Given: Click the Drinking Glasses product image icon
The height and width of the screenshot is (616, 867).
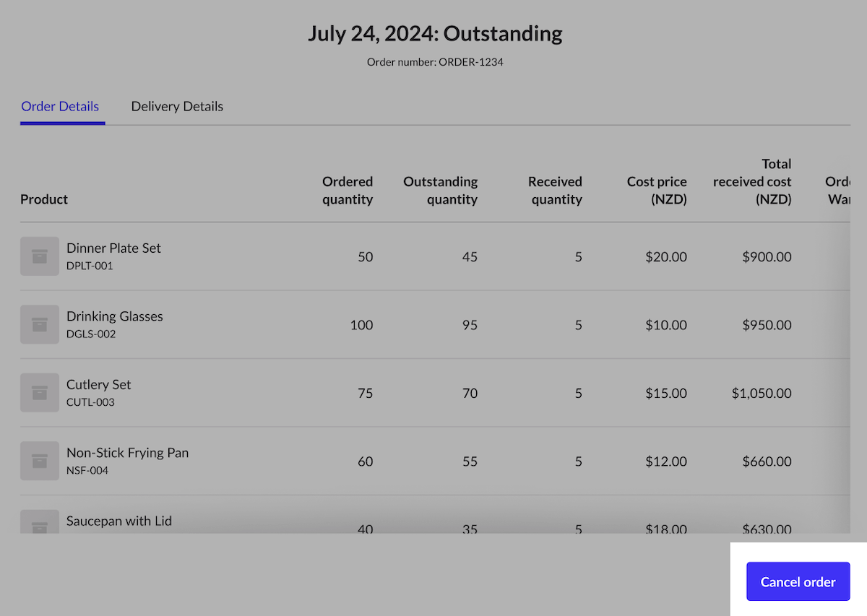Looking at the screenshot, I should [40, 325].
